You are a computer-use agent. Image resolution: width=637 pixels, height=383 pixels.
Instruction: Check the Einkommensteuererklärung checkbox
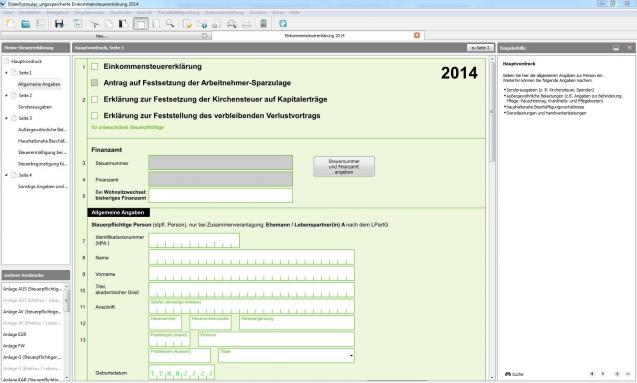[x=95, y=66]
